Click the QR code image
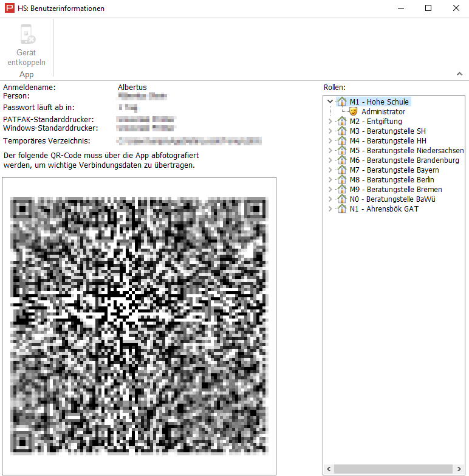 (139, 326)
